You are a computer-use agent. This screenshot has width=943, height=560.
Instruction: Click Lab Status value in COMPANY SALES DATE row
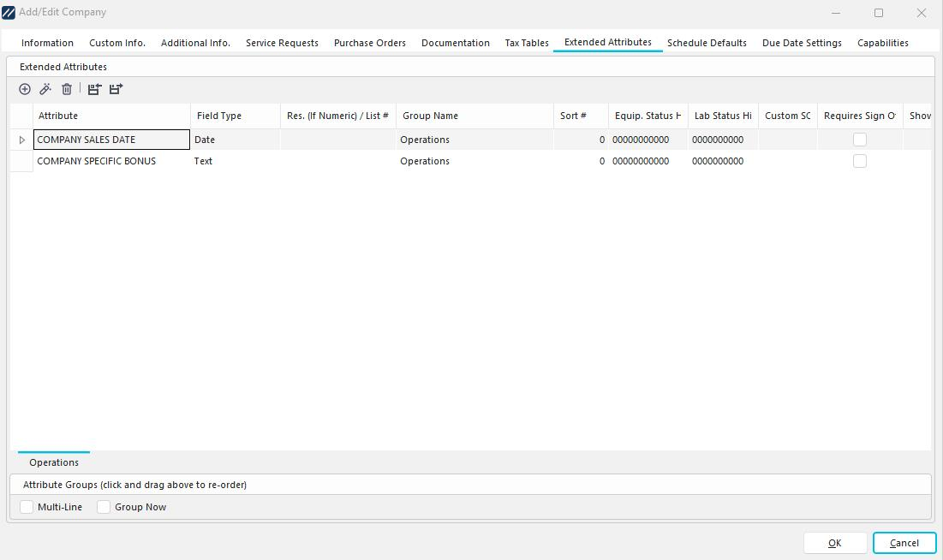pyautogui.click(x=724, y=140)
